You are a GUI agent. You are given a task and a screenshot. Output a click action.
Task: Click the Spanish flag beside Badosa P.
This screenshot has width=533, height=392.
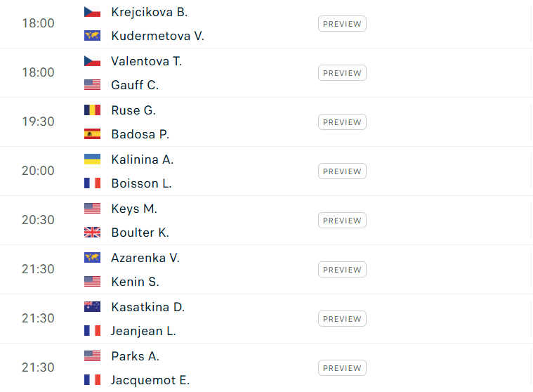pyautogui.click(x=92, y=134)
